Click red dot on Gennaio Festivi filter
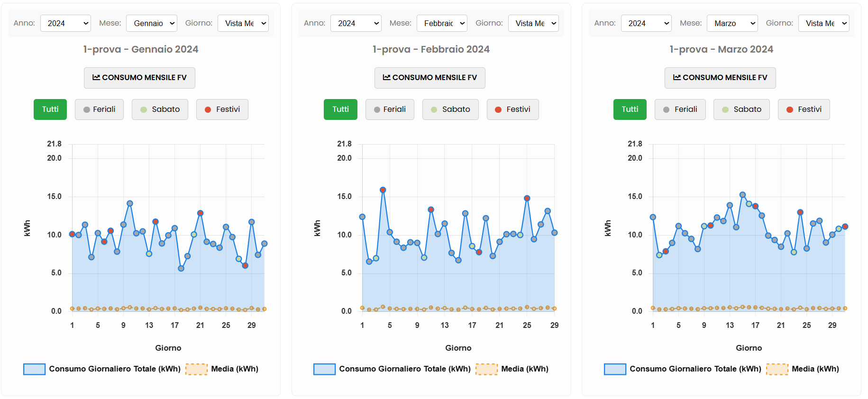Image resolution: width=868 pixels, height=399 pixels. tap(208, 109)
